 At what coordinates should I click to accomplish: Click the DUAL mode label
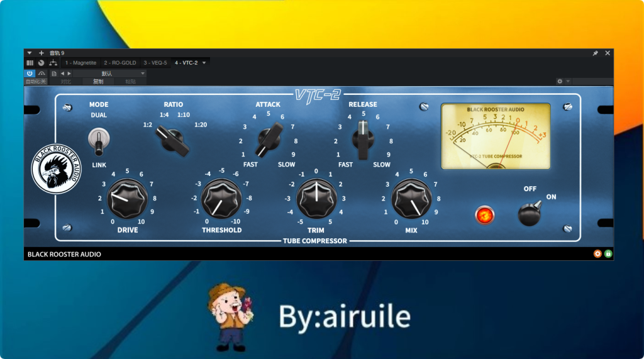(x=99, y=115)
